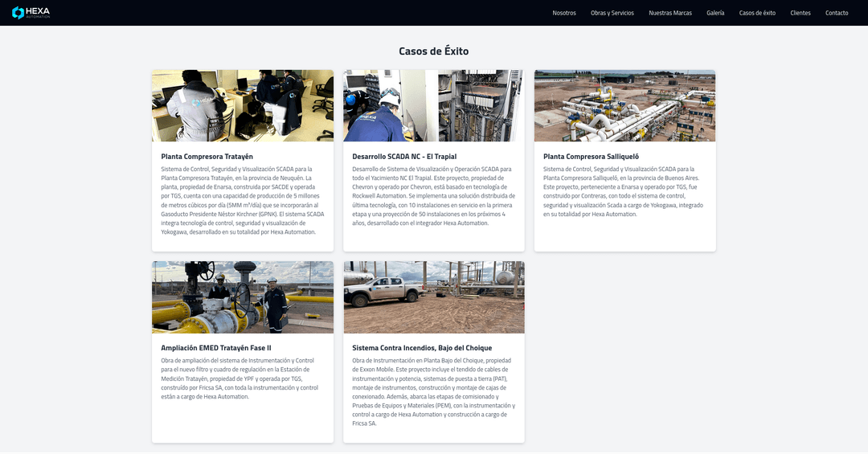Click the title Desarrollo SCADA NC - El Trapial
Screen dimensions: 868x454
click(x=404, y=157)
